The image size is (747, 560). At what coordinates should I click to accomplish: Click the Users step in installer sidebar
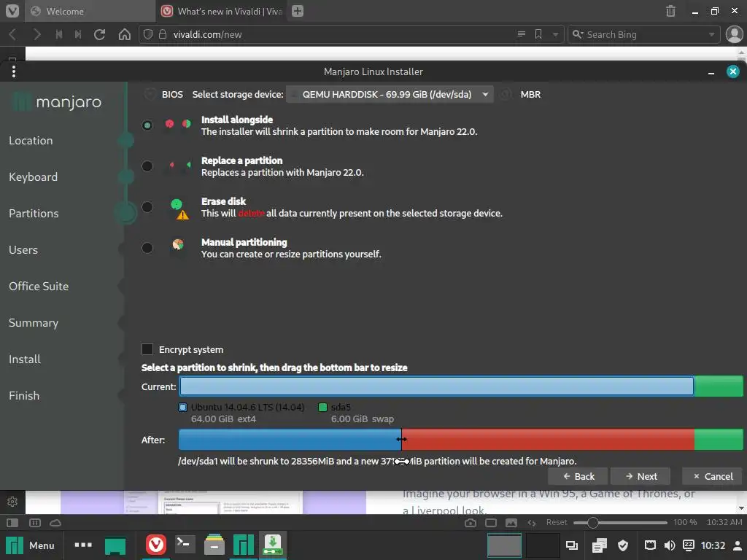[x=23, y=250]
